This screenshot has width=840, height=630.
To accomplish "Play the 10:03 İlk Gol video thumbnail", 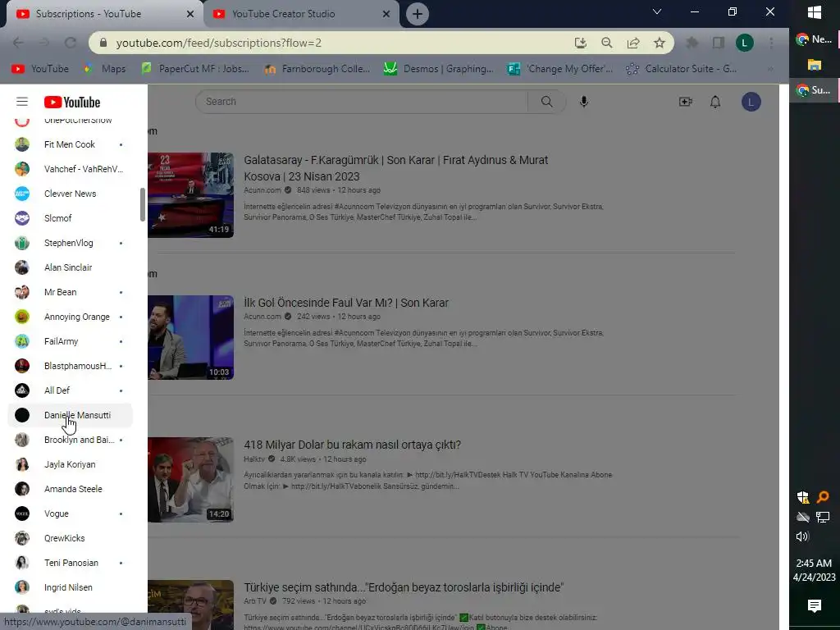I will 190,337.
